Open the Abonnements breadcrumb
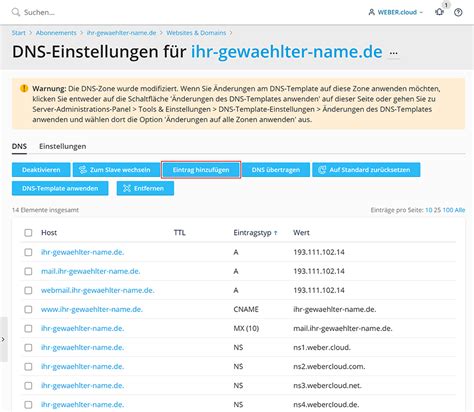The height and width of the screenshot is (412, 474). click(x=56, y=33)
